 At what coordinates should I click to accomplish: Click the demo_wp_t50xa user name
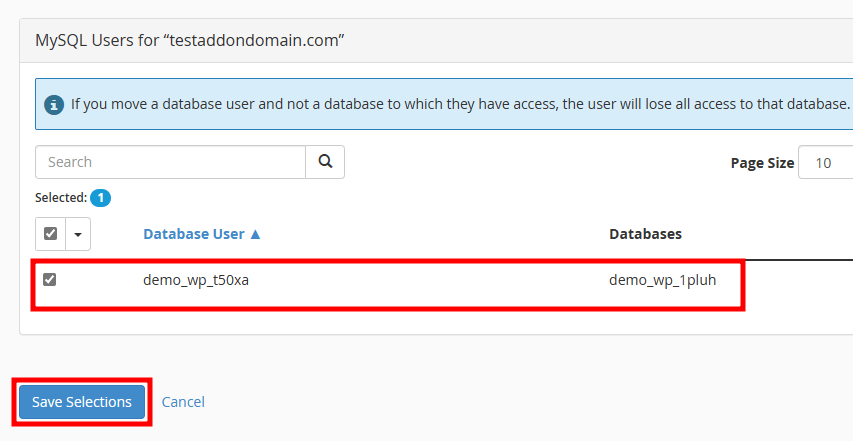click(x=196, y=280)
